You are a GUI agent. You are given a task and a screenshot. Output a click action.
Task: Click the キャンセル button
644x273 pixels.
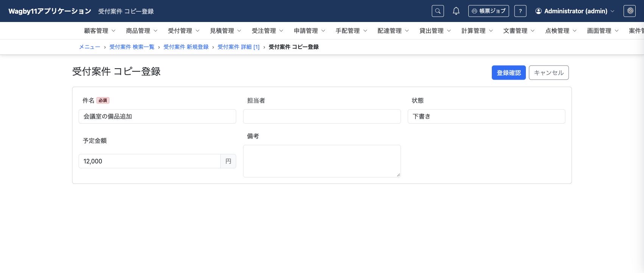pyautogui.click(x=549, y=73)
